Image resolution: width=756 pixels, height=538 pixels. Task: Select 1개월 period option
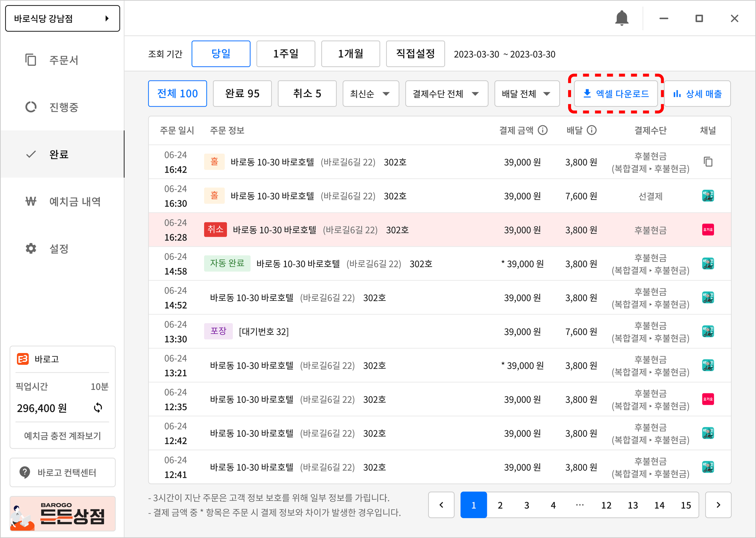[351, 54]
